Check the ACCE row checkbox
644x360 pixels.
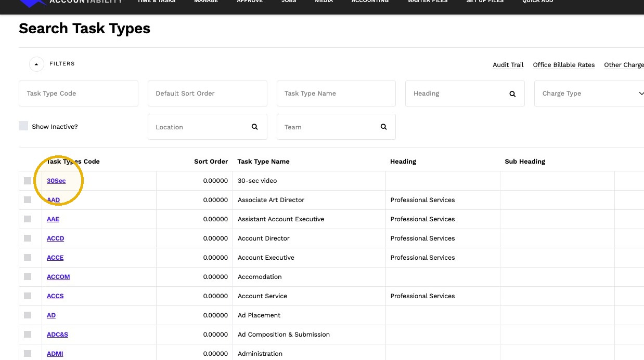click(x=28, y=258)
